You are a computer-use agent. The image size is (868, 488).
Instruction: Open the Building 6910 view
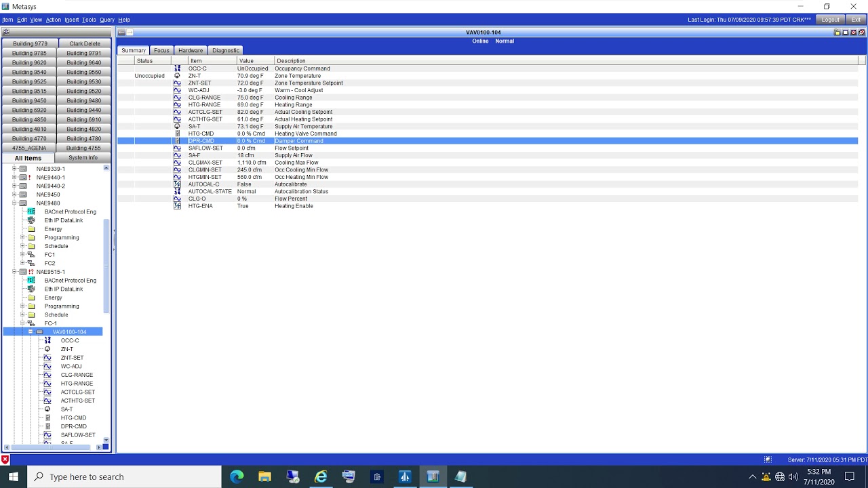click(x=84, y=119)
